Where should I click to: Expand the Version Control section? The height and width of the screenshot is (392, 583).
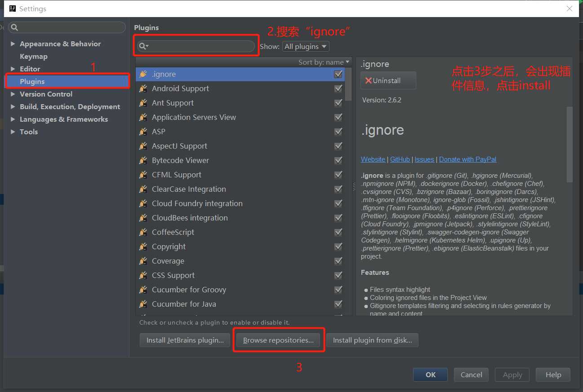pos(13,94)
